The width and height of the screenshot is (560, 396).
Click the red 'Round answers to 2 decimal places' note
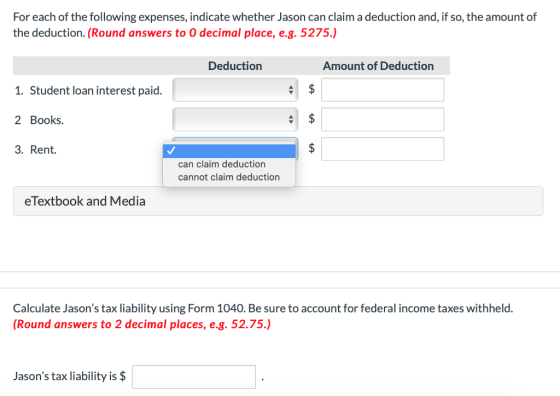coord(142,324)
